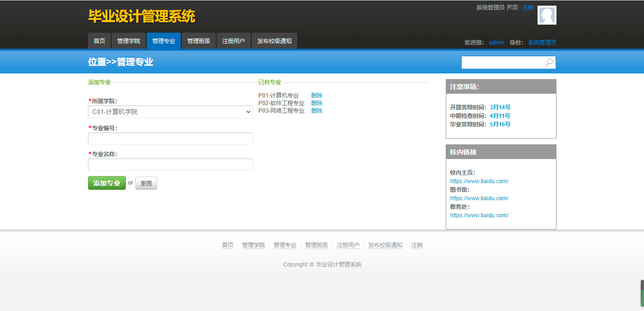Open the 首页 navigation tab

coord(99,41)
